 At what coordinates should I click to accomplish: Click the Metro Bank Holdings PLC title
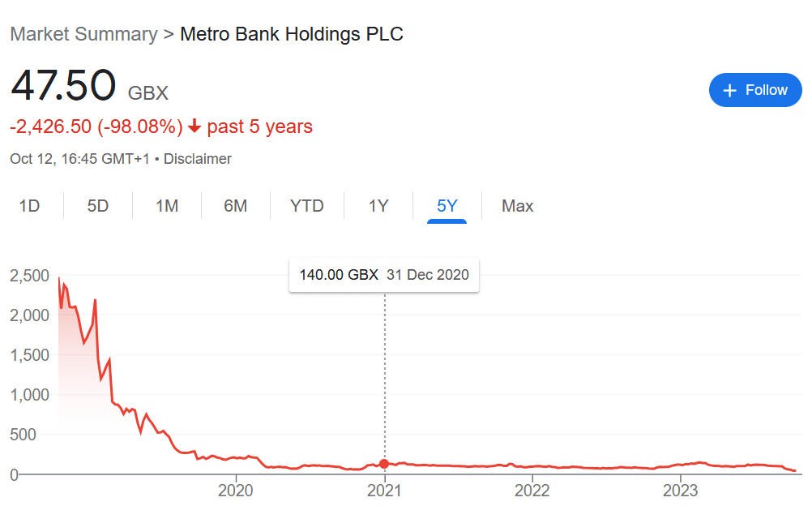click(290, 34)
